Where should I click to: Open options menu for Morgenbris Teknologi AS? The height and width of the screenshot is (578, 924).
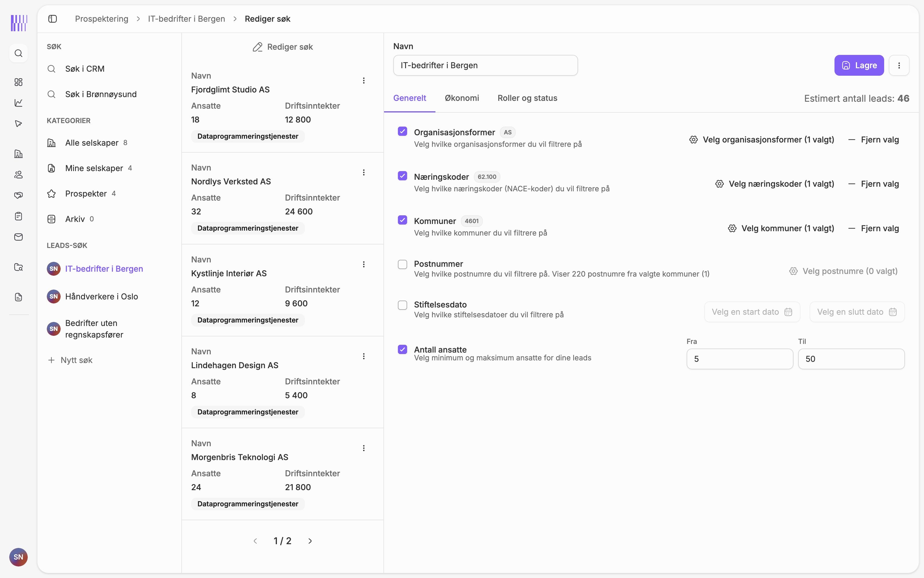tap(364, 448)
